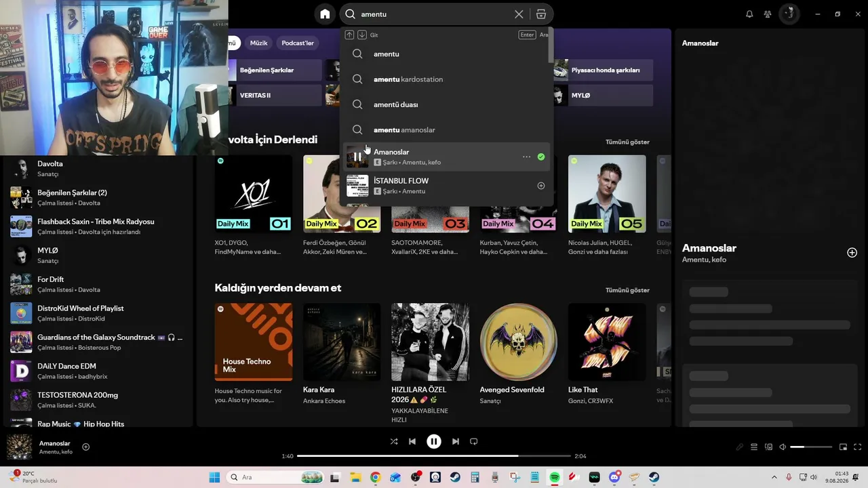Select the İSTANBUL FLOW song result
The width and height of the screenshot is (868, 488).
[x=446, y=186]
